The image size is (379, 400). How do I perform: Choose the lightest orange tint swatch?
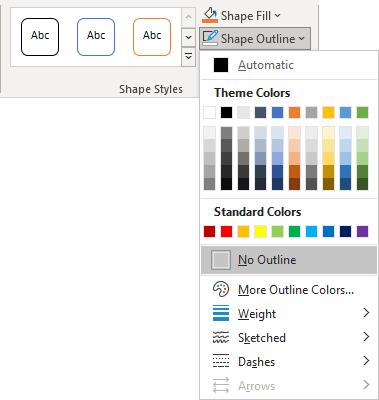point(294,133)
